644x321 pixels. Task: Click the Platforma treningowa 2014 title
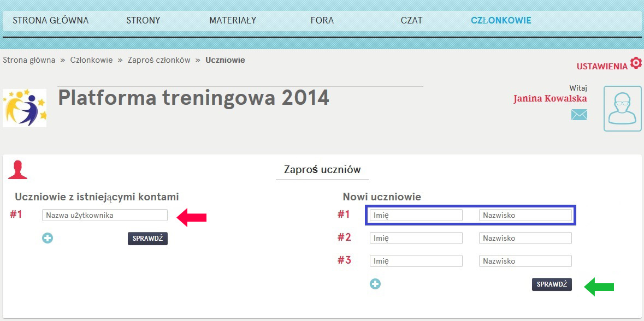pyautogui.click(x=194, y=98)
